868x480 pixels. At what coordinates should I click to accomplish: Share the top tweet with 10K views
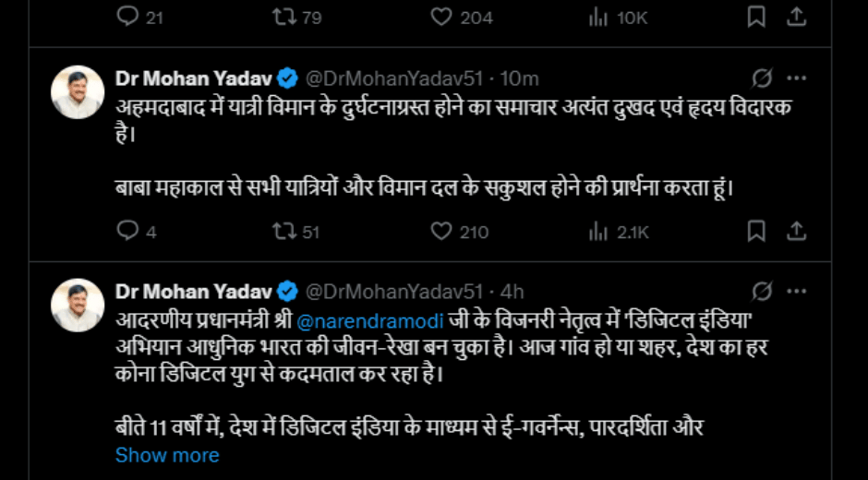pyautogui.click(x=796, y=17)
